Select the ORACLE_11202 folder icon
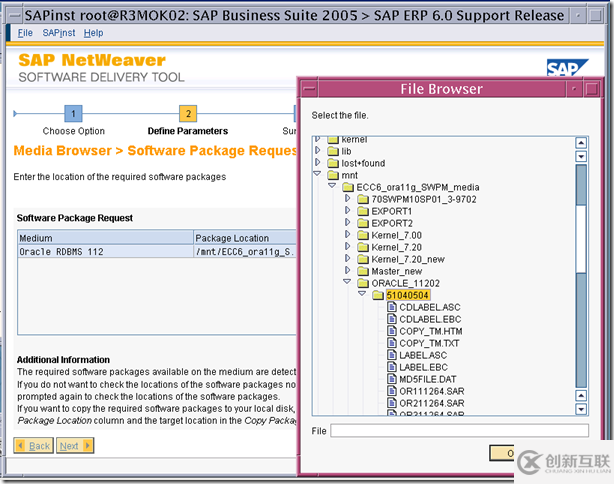Screen dimensions: 614x484 tap(363, 283)
